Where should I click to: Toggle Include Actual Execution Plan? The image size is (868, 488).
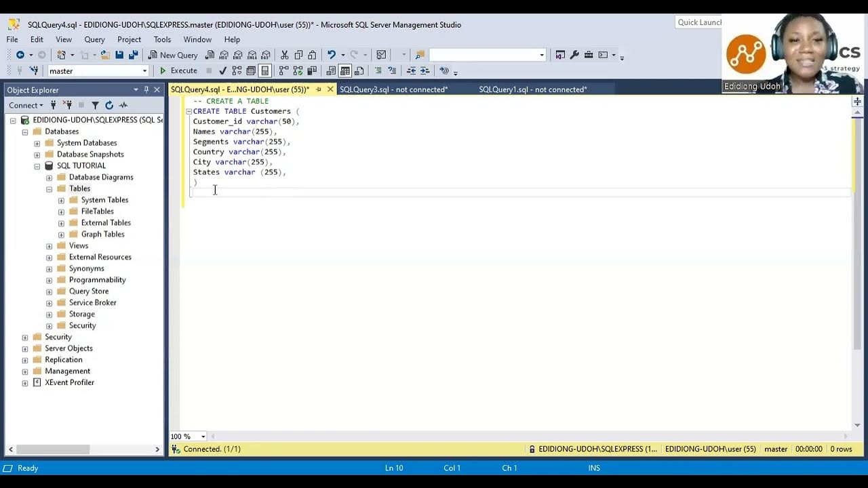pos(283,70)
